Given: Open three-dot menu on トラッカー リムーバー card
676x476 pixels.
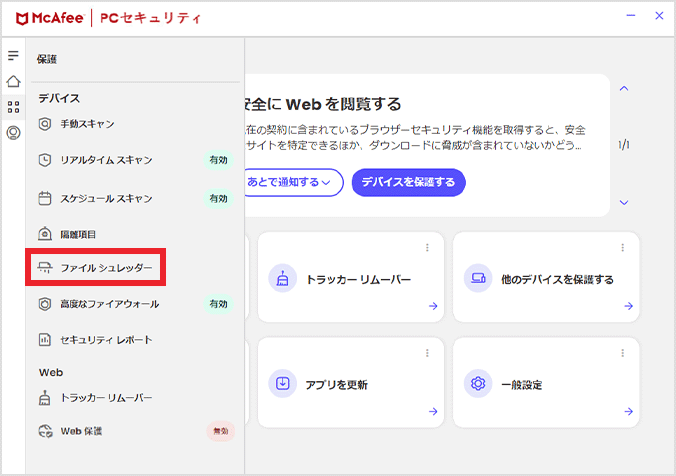Looking at the screenshot, I should click(427, 247).
